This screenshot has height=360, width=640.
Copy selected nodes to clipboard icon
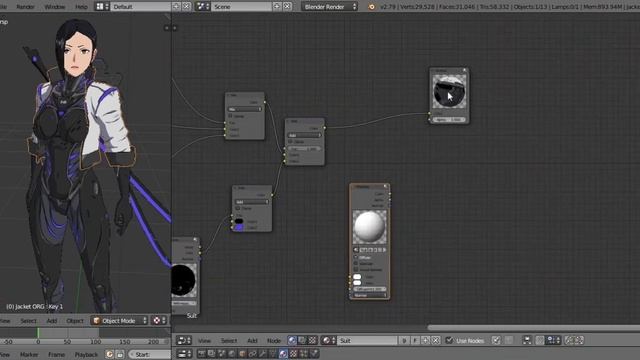(570, 340)
